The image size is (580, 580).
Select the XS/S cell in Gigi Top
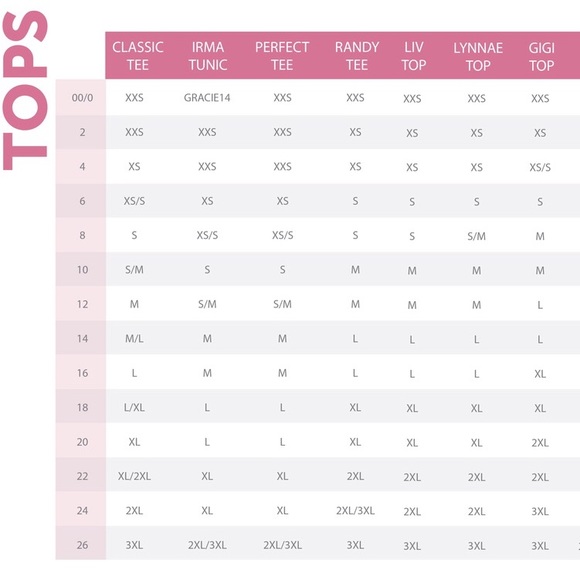(x=540, y=167)
